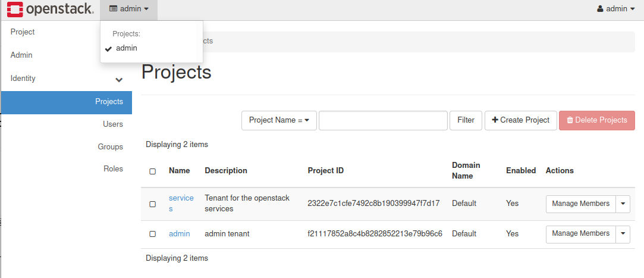This screenshot has height=278, width=644.
Task: Click the Description column header
Action: pyautogui.click(x=226, y=171)
